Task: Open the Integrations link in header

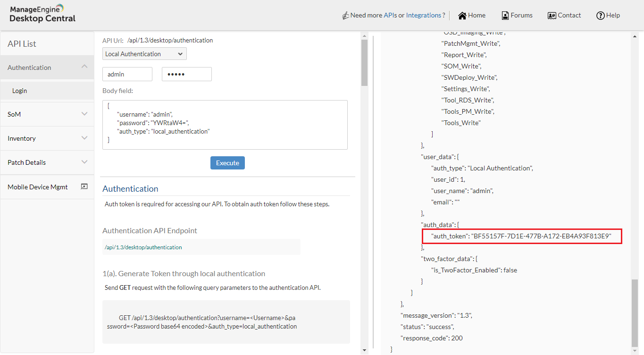Action: tap(426, 16)
